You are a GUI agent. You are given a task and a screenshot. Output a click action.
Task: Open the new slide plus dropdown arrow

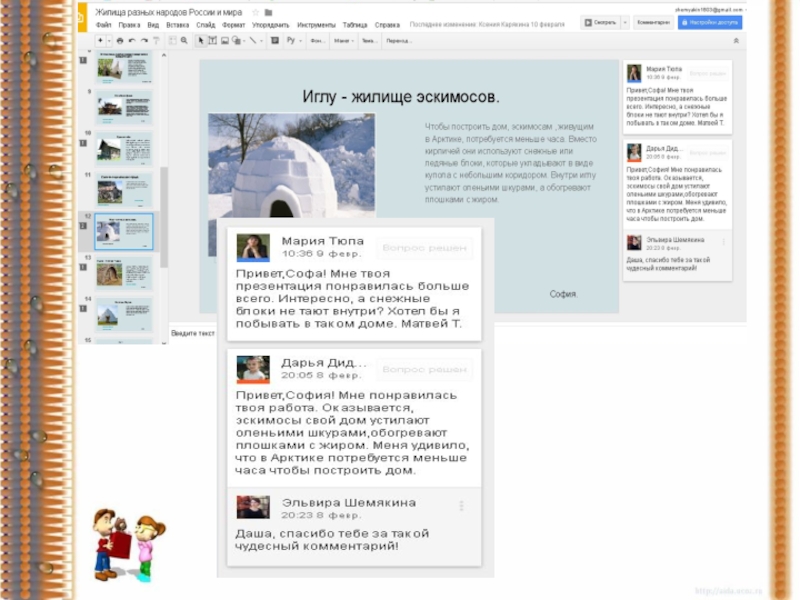pyautogui.click(x=109, y=41)
